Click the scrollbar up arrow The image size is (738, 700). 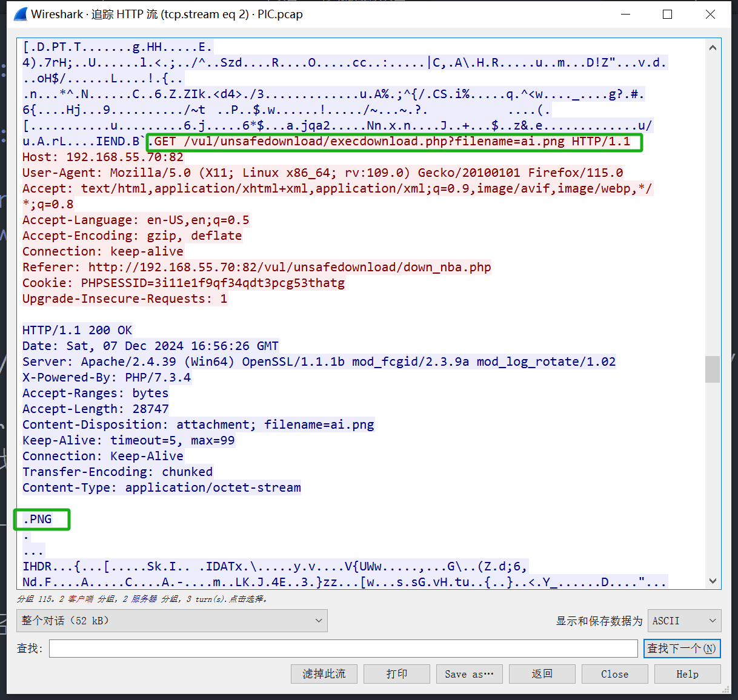[x=713, y=48]
